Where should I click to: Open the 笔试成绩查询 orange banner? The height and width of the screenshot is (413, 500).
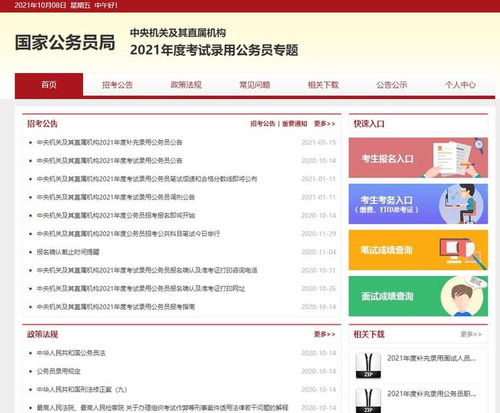[x=418, y=250]
